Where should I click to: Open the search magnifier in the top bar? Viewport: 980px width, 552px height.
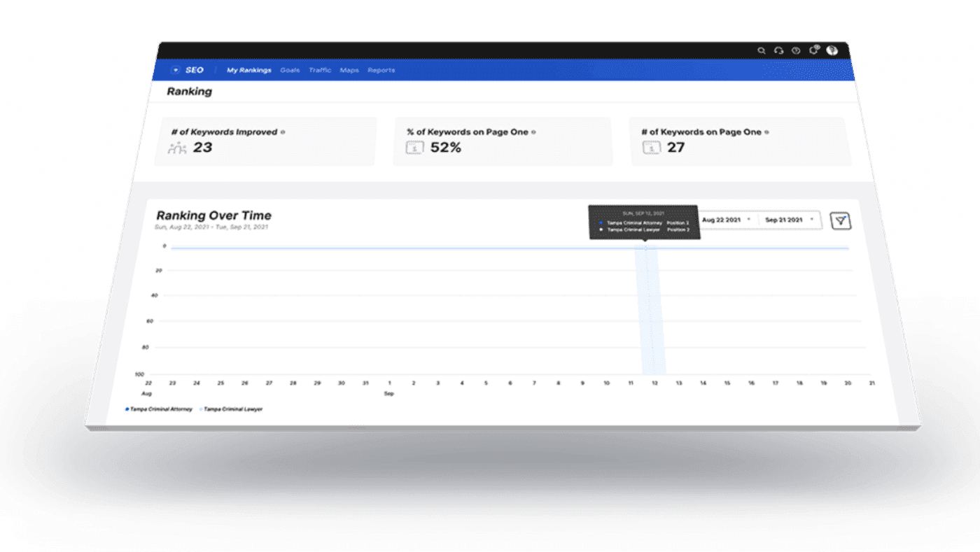762,50
